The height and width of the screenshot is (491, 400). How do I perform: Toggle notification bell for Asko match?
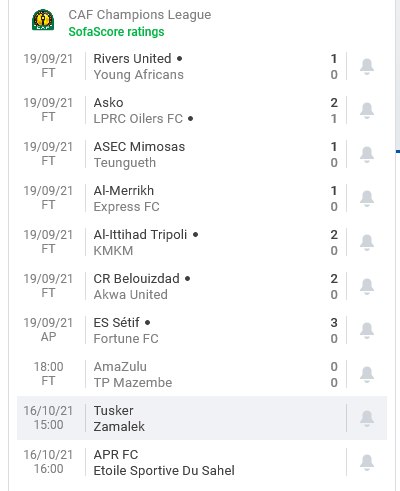pos(367,110)
